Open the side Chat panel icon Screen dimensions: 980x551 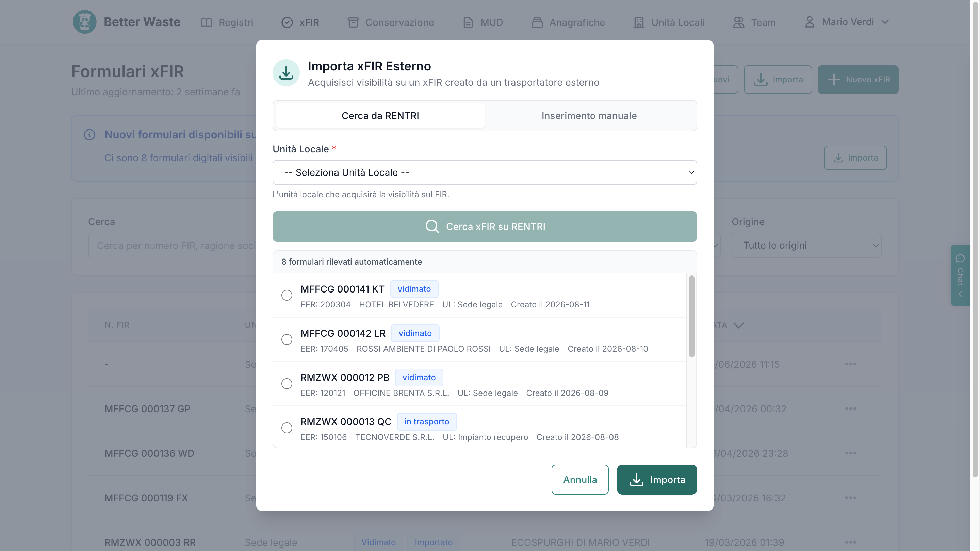pyautogui.click(x=960, y=258)
